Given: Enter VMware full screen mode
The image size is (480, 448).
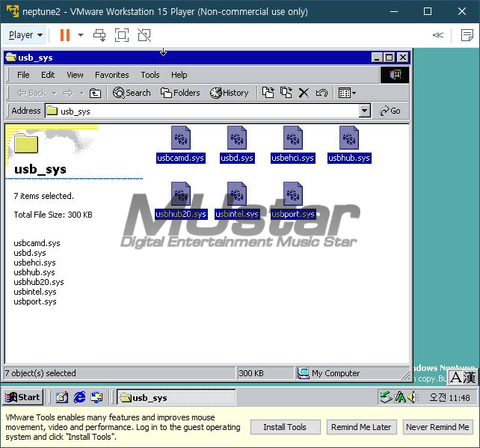Looking at the screenshot, I should 122,35.
